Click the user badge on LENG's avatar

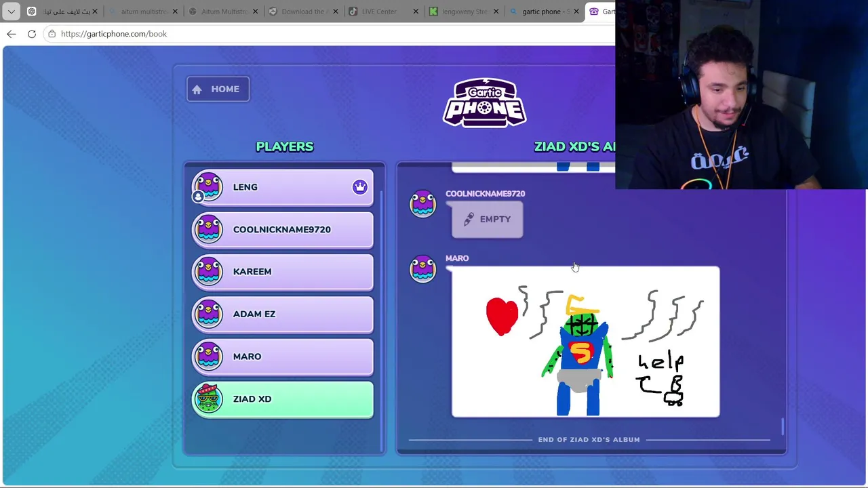pyautogui.click(x=198, y=197)
